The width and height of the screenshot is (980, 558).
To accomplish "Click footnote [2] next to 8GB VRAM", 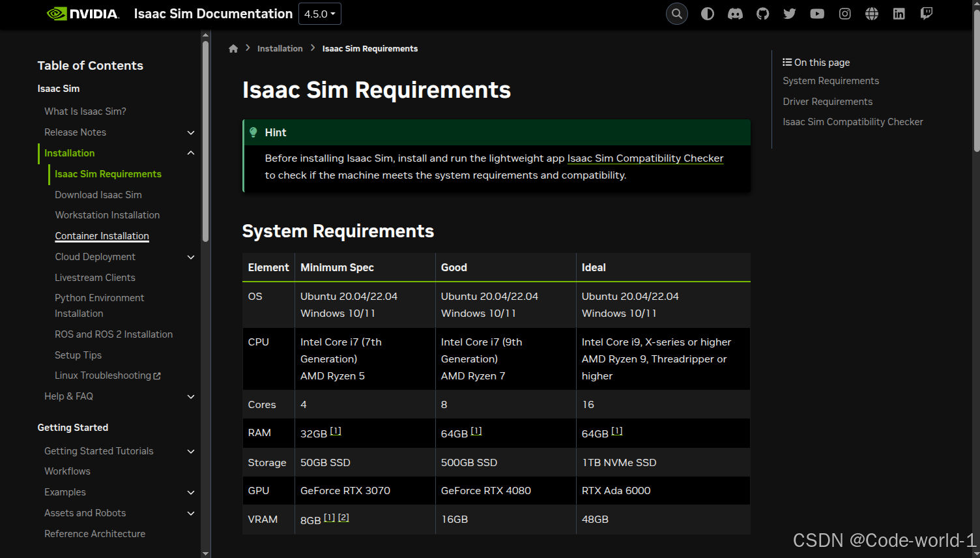I will tap(343, 518).
